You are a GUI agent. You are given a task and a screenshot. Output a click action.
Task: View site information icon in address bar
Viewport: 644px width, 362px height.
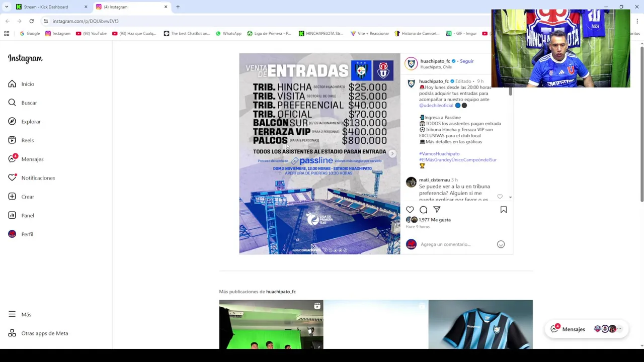(x=46, y=21)
